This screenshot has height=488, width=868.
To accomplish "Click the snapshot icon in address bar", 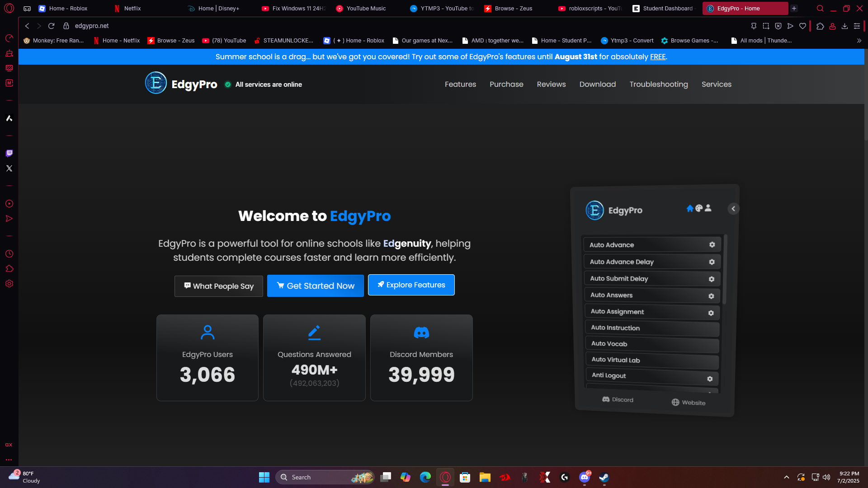I will point(766,26).
